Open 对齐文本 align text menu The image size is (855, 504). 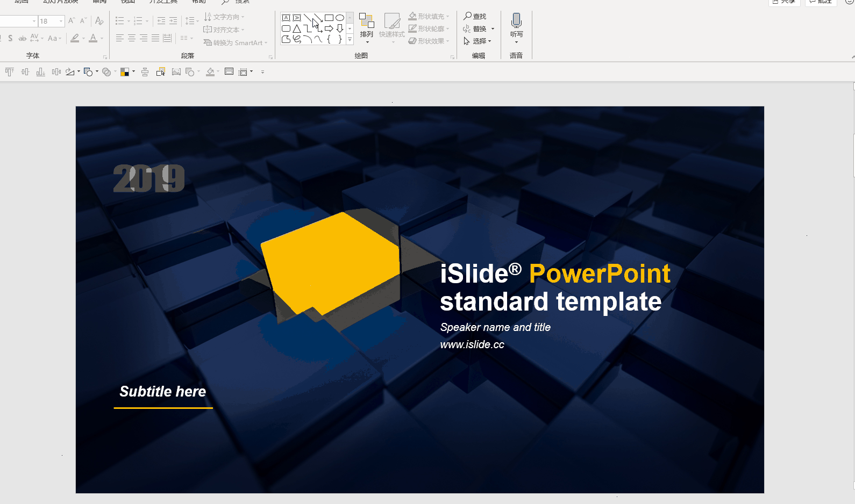pyautogui.click(x=224, y=30)
